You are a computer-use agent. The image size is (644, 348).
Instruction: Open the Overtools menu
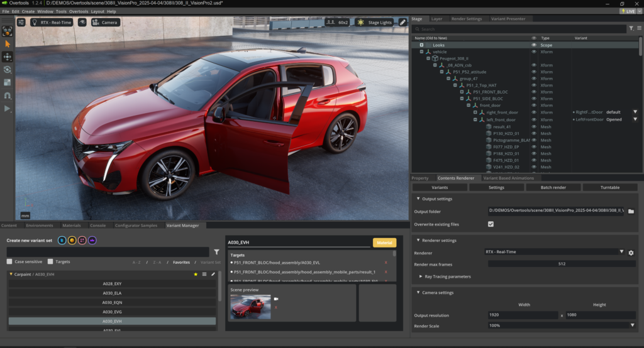click(x=79, y=11)
